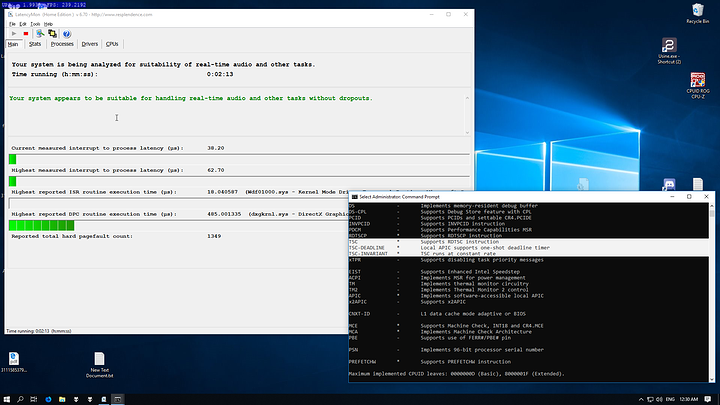Viewport: 720px width, 405px height.
Task: Select the Recycle Bin desktop icon
Action: coord(698,13)
